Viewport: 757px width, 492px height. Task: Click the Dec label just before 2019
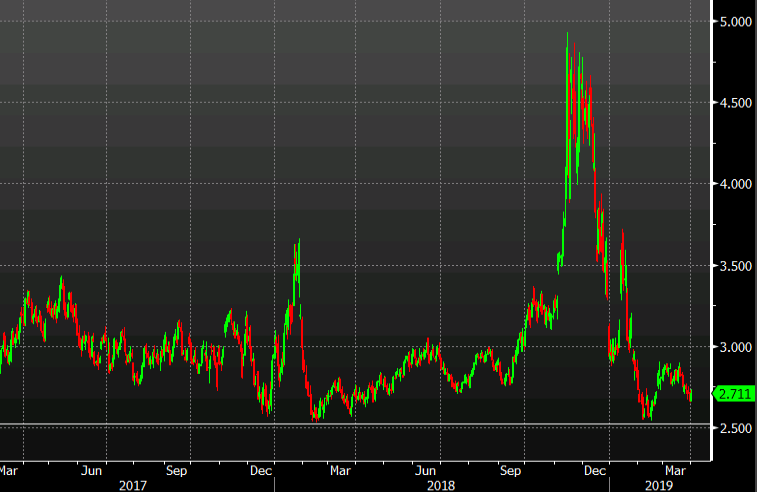595,469
